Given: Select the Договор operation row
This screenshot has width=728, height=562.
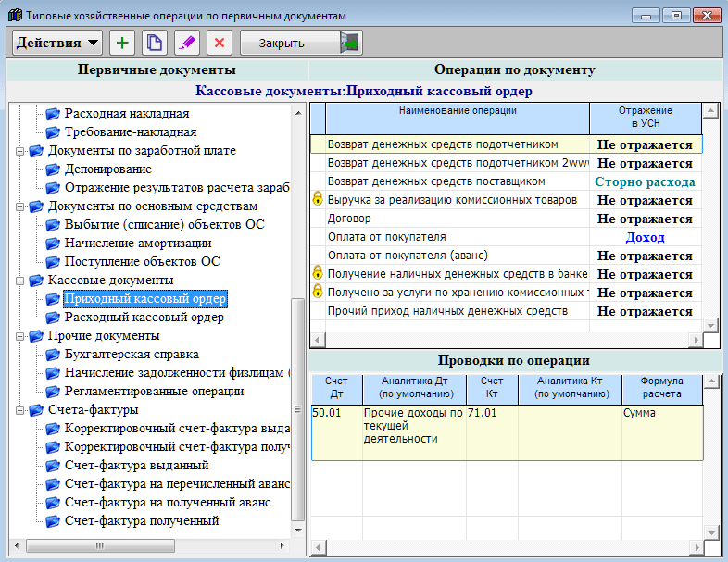Looking at the screenshot, I should tap(506, 219).
